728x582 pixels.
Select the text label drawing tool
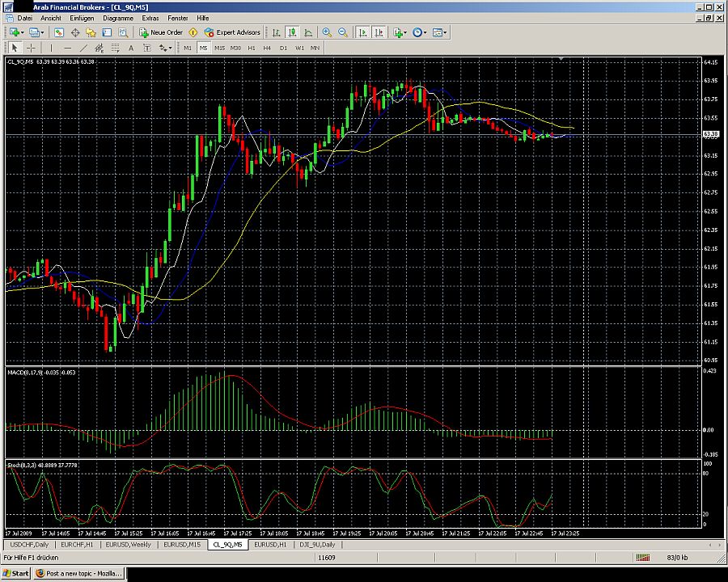(131, 48)
